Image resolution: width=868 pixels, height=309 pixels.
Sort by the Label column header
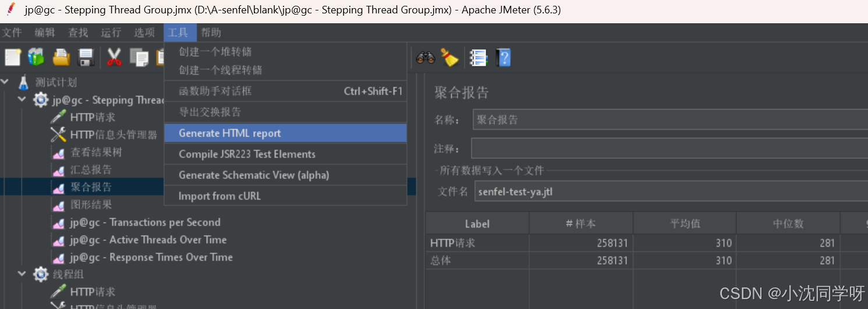click(x=477, y=223)
